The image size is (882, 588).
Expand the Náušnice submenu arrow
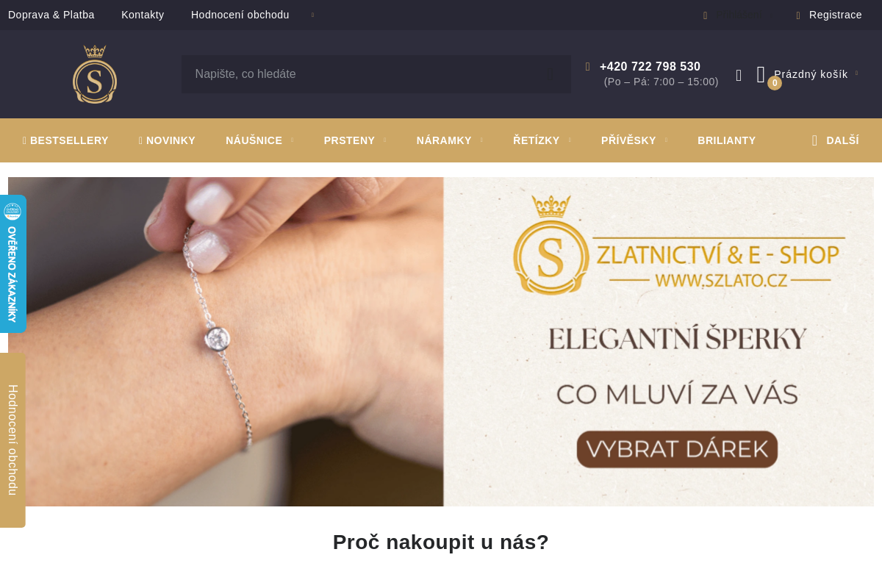(x=292, y=140)
